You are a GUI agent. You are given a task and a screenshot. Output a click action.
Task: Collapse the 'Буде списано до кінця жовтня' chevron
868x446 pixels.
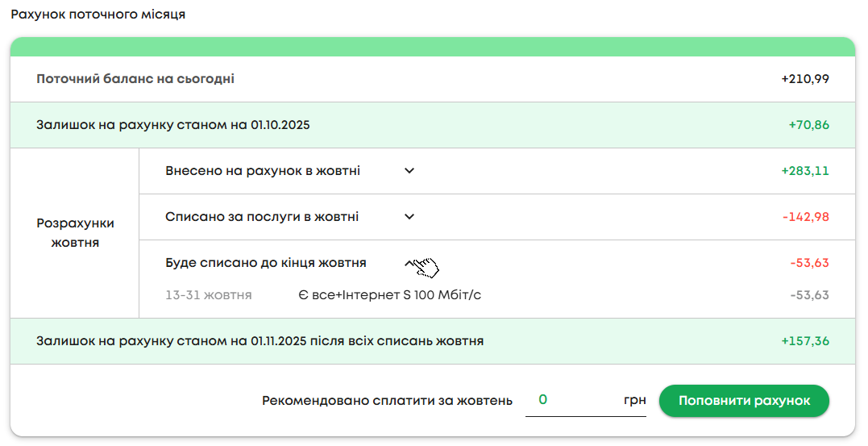point(409,263)
